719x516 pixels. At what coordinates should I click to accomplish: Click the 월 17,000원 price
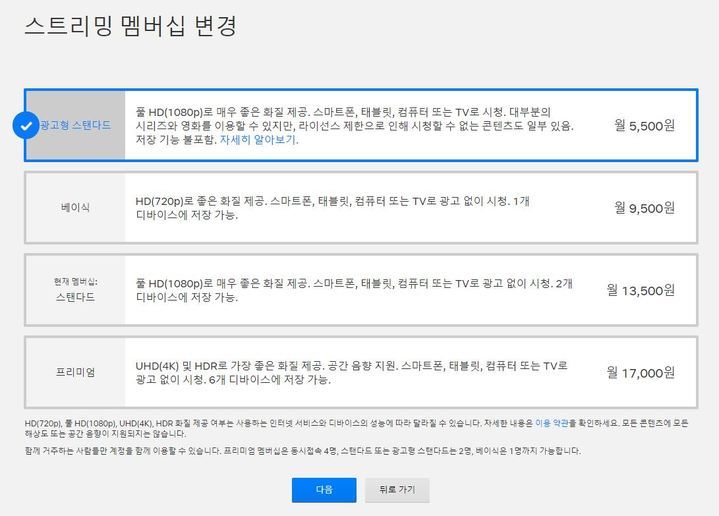coord(640,373)
